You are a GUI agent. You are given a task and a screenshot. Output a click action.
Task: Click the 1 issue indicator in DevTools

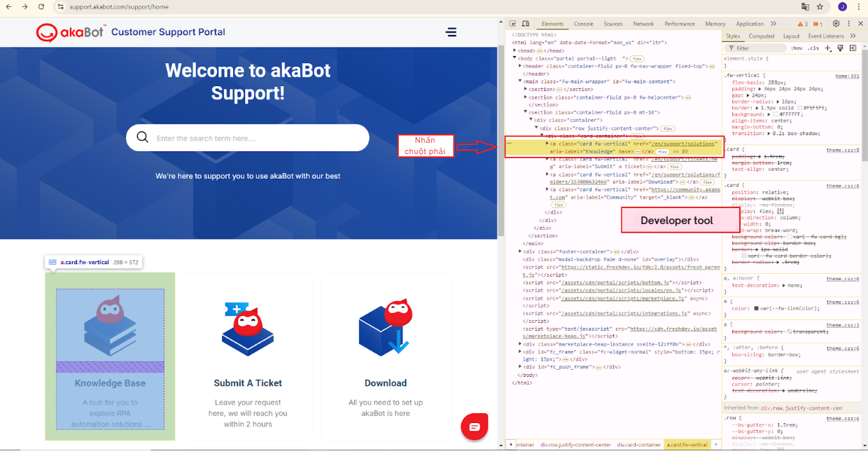(818, 24)
